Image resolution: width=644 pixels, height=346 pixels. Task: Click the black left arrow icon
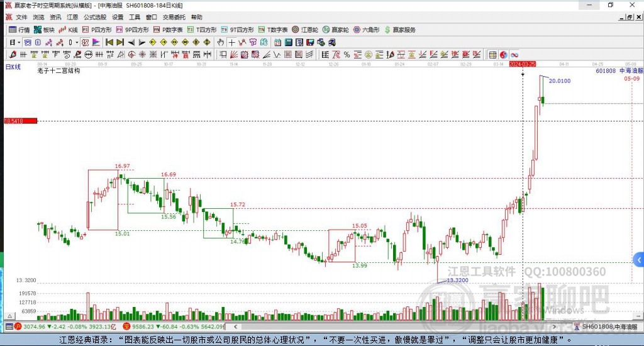click(131, 42)
